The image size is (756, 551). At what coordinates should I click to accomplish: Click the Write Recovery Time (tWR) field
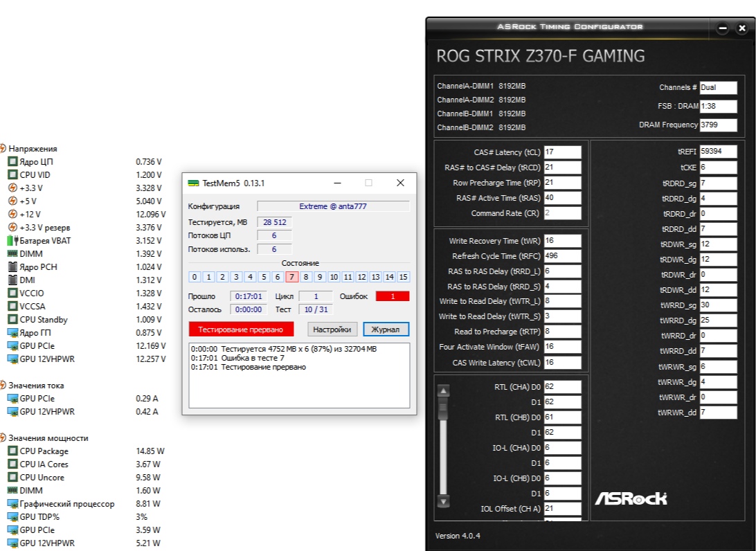click(x=563, y=241)
